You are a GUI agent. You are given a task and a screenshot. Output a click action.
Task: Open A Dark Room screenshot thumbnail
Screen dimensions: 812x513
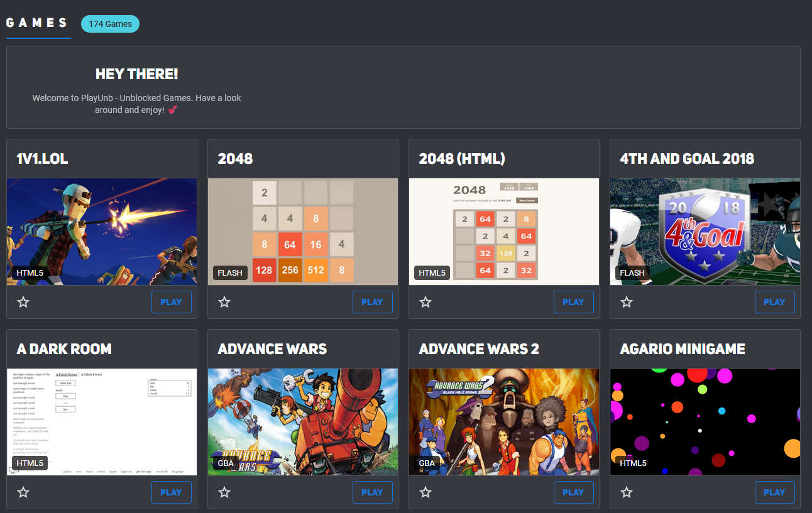[102, 422]
